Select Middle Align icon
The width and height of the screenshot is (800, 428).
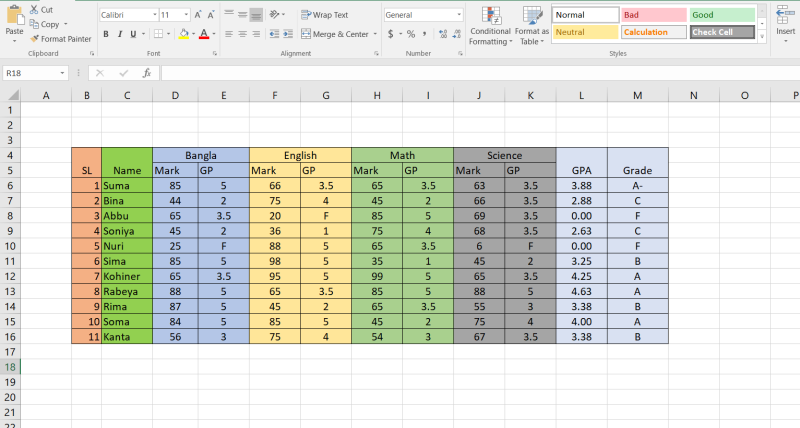click(x=242, y=15)
